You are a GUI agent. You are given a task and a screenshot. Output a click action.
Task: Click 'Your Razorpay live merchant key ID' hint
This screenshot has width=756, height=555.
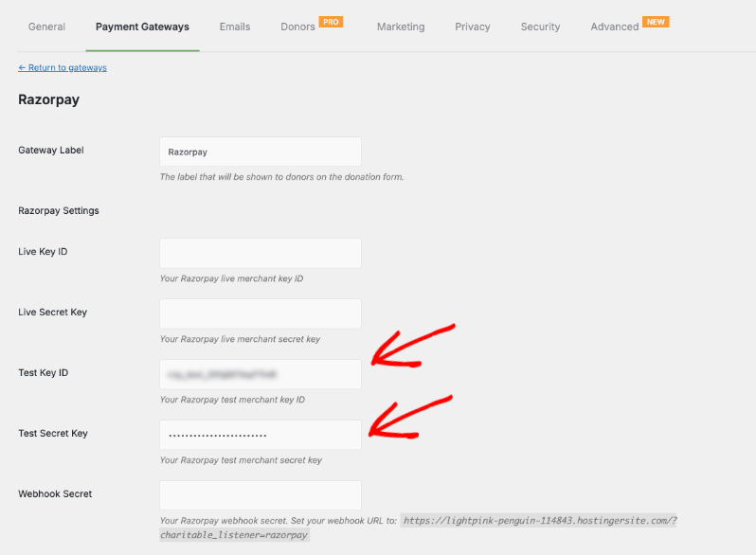coord(231,278)
